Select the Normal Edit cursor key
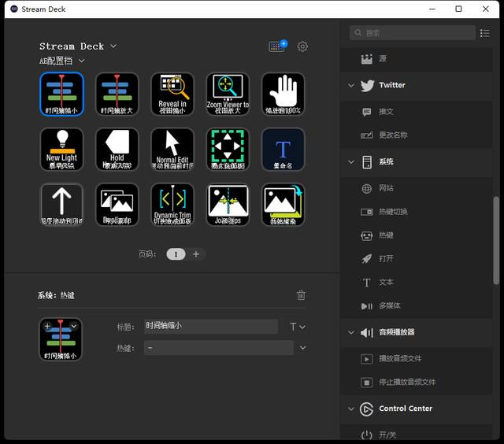 pyautogui.click(x=172, y=150)
